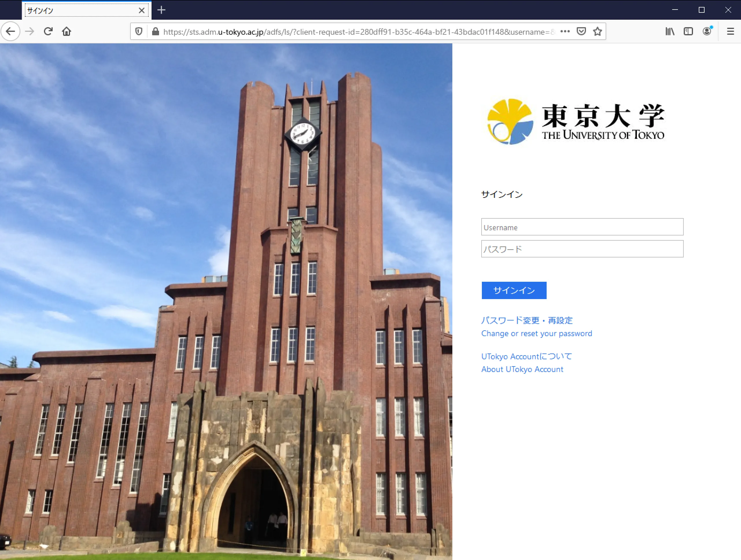This screenshot has height=560, width=741.
Task: Open the Firefox hamburger menu
Action: pos(730,32)
